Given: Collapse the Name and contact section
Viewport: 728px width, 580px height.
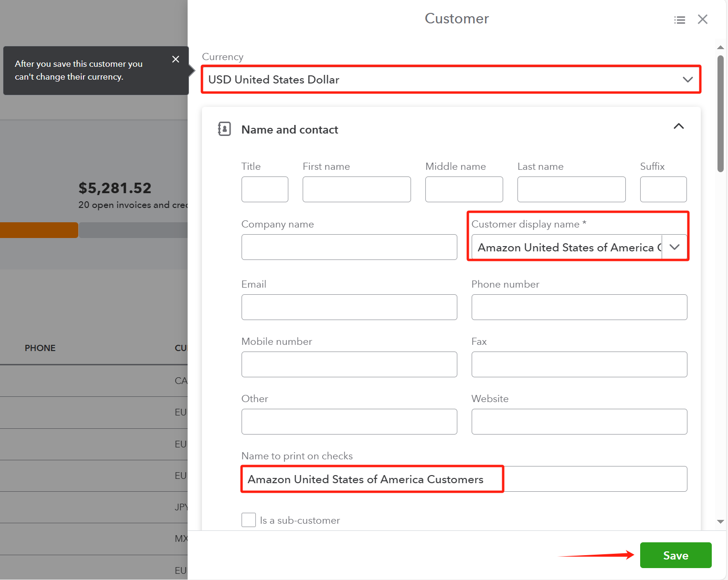Looking at the screenshot, I should point(678,126).
